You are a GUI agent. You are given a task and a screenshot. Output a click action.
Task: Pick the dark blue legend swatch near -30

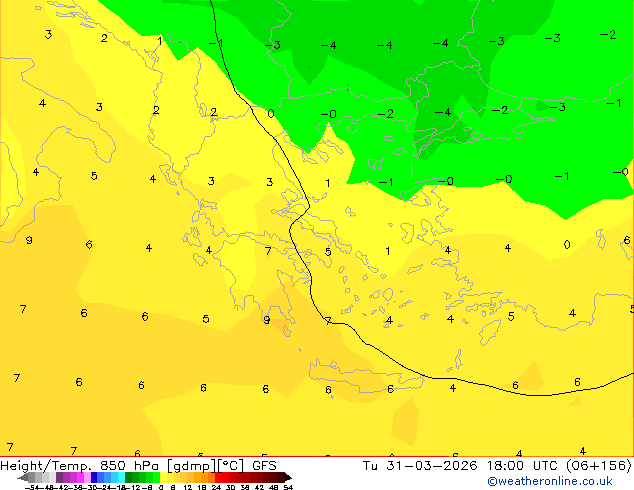(94, 478)
